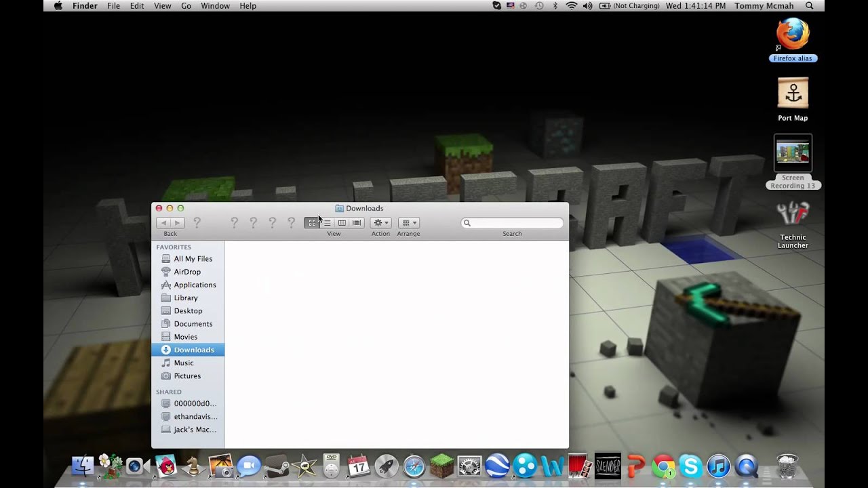This screenshot has height=488, width=868.
Task: Open Applications in sidebar
Action: (188, 285)
